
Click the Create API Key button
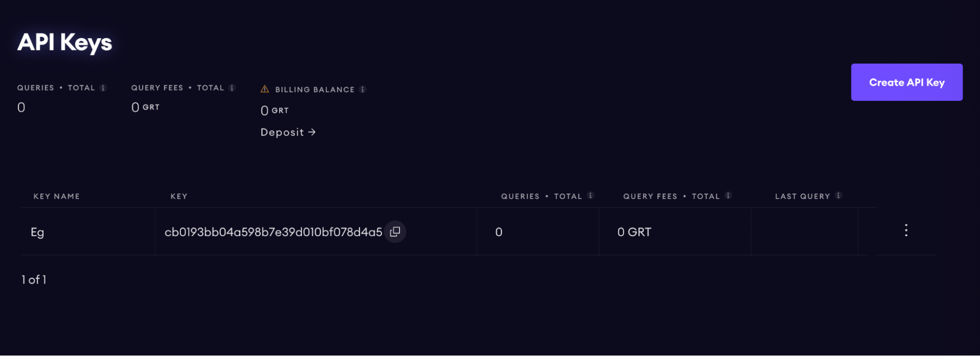(906, 82)
